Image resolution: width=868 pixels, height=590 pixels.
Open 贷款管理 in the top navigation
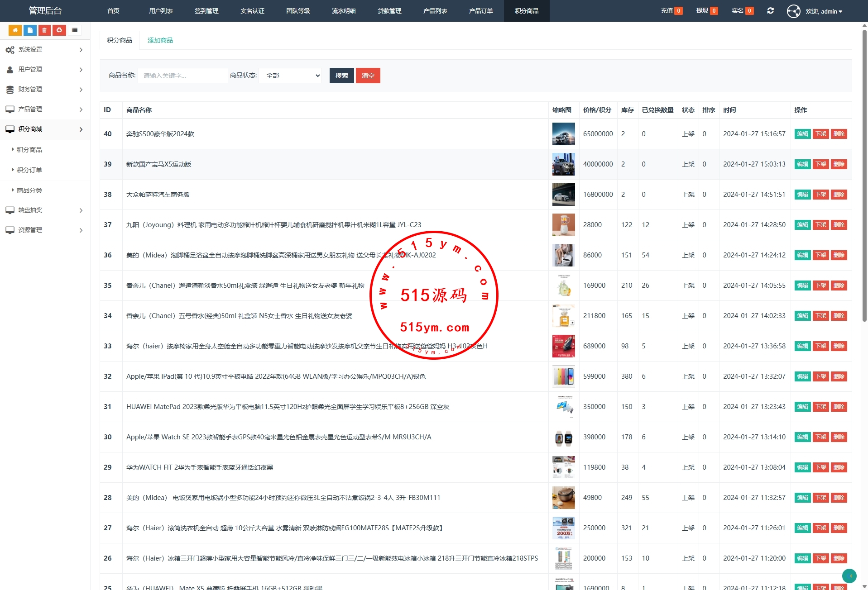pyautogui.click(x=389, y=11)
